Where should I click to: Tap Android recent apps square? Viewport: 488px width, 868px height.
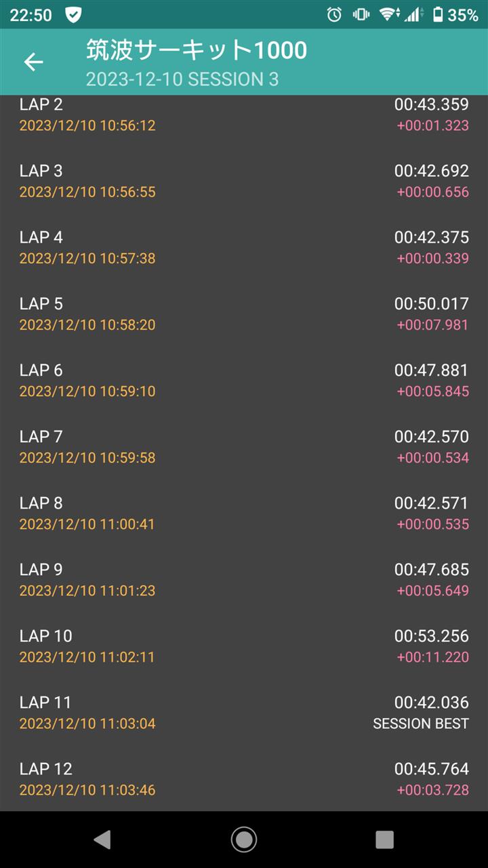[384, 840]
